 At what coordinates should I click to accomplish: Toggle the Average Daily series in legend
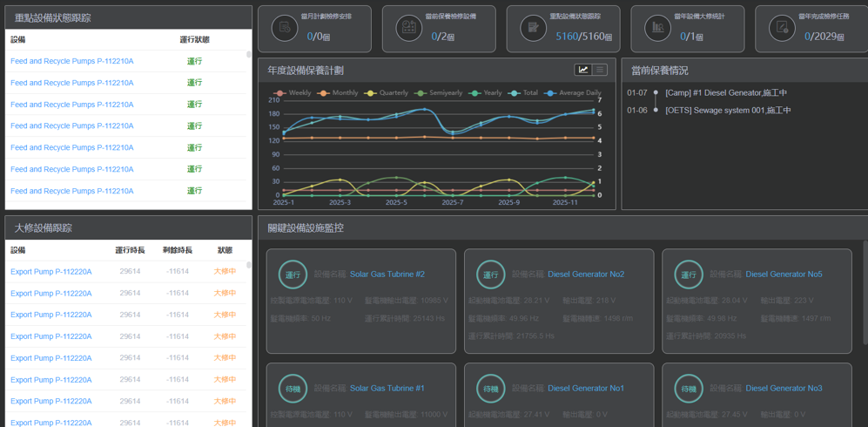[573, 93]
